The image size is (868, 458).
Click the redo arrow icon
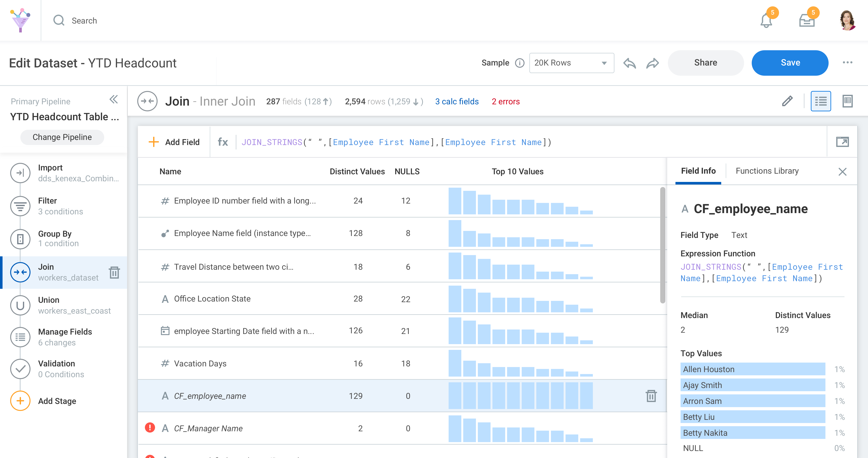(652, 63)
